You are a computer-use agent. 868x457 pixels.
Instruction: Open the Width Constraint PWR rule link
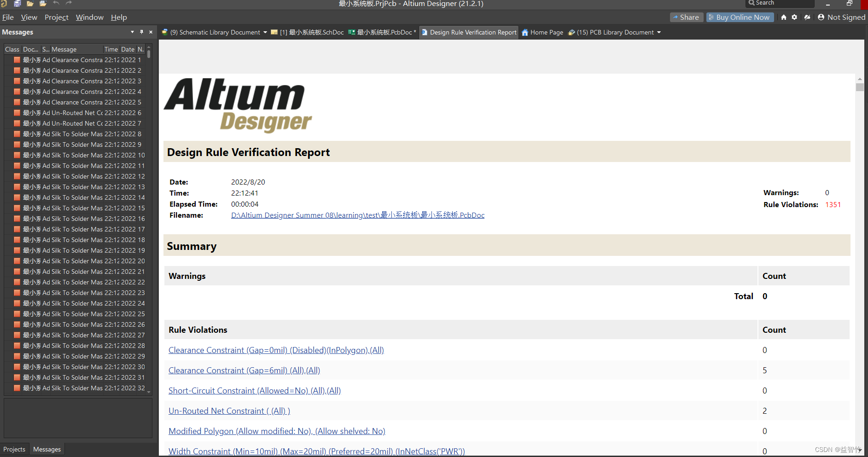click(x=317, y=451)
